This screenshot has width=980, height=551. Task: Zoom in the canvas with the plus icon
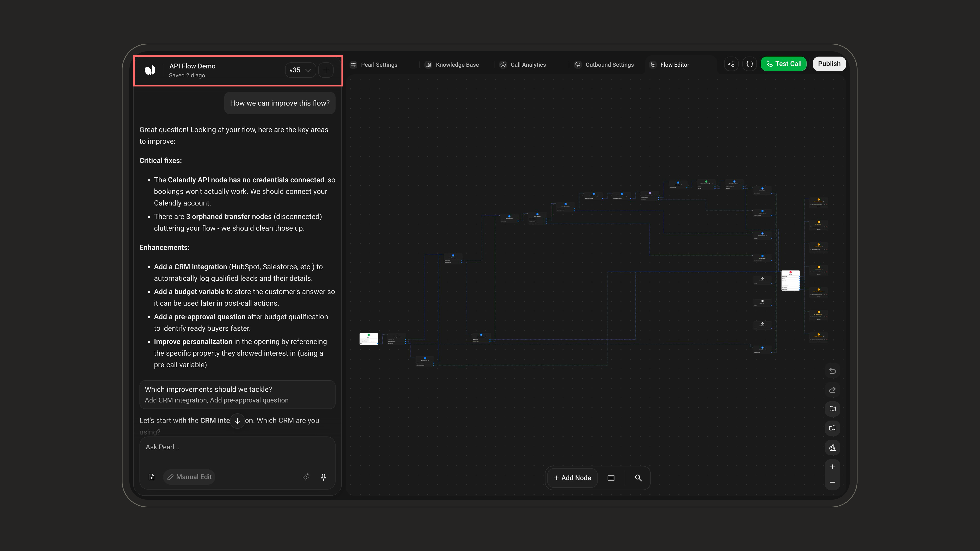click(x=832, y=467)
